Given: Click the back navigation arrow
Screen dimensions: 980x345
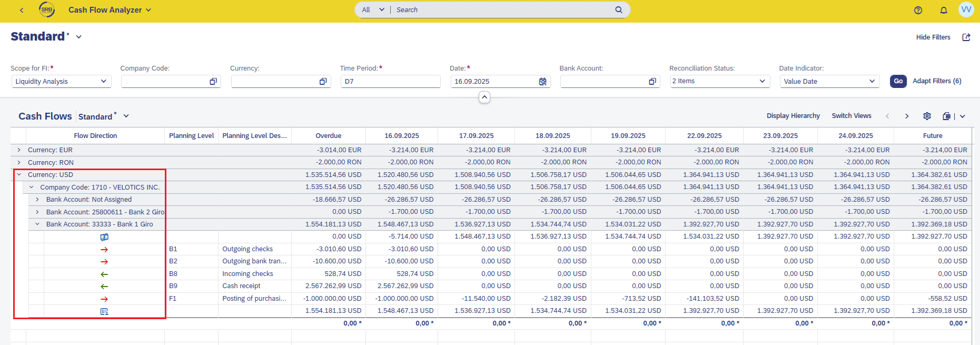Looking at the screenshot, I should (22, 10).
